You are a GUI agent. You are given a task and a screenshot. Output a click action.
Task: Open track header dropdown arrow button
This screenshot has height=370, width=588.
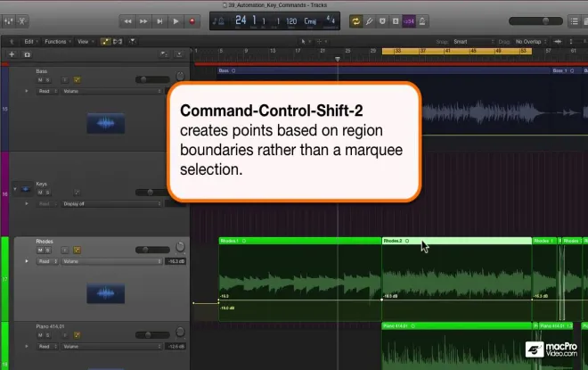tap(179, 54)
